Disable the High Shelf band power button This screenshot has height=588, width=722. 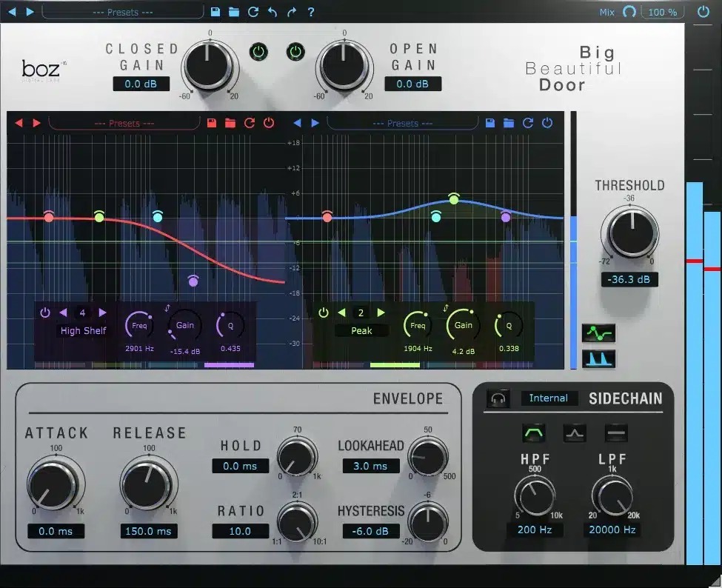tap(44, 313)
